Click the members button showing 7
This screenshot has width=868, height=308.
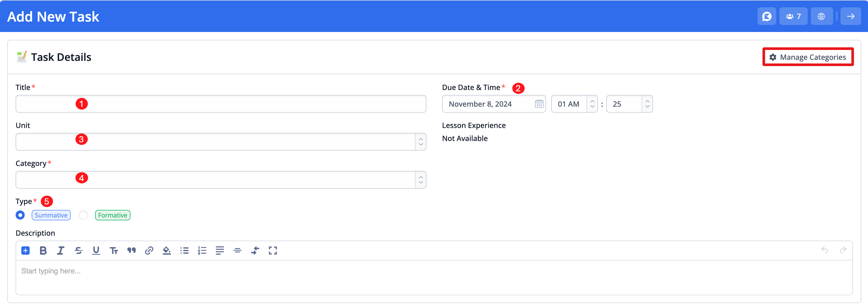tap(793, 16)
